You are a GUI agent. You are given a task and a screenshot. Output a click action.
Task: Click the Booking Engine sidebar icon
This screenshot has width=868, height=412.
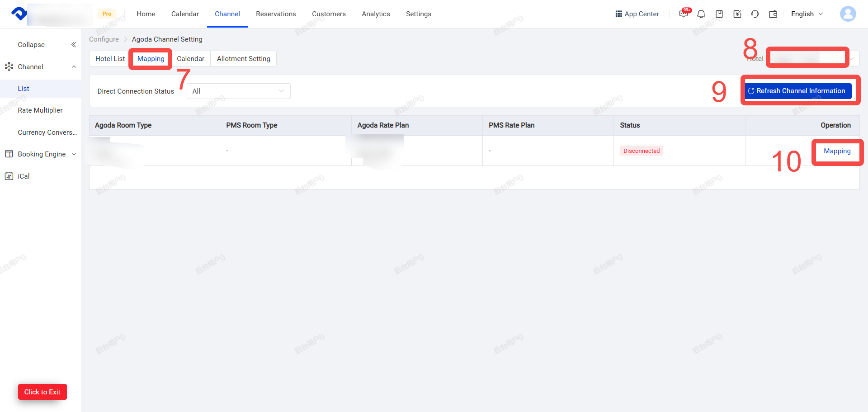click(x=9, y=154)
